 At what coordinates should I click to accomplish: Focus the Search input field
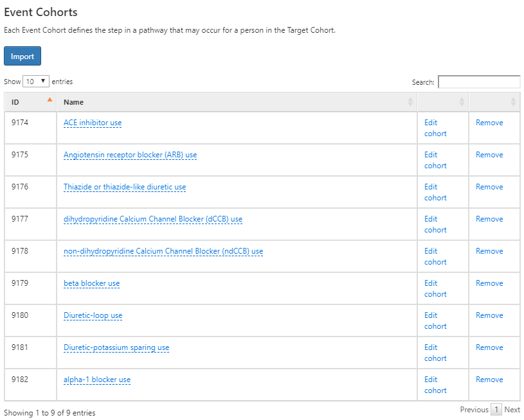479,82
